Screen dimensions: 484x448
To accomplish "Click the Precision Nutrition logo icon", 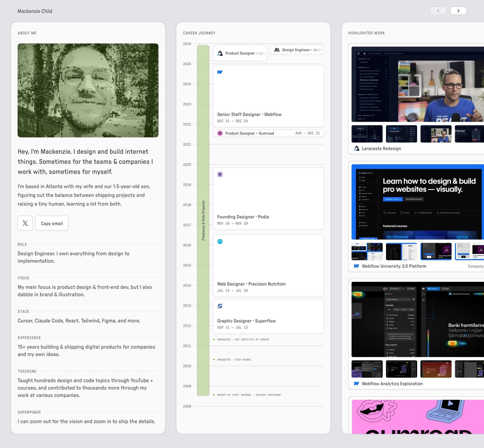I will point(220,241).
